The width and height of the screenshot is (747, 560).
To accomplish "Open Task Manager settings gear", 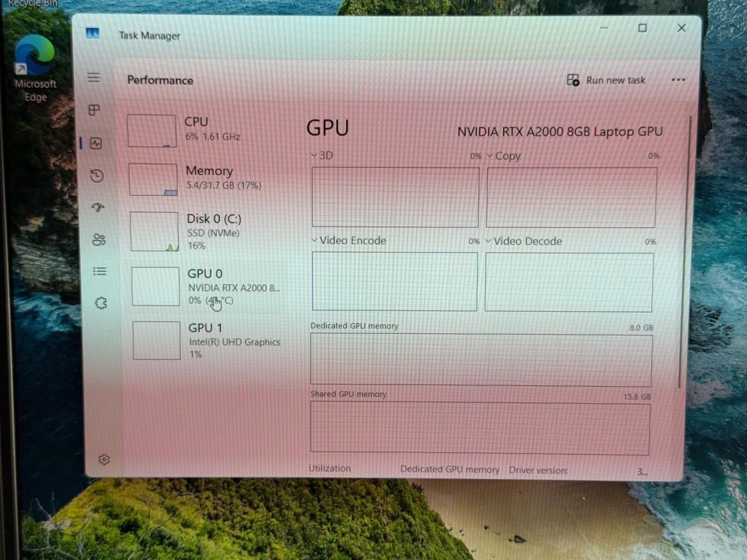I will (104, 460).
